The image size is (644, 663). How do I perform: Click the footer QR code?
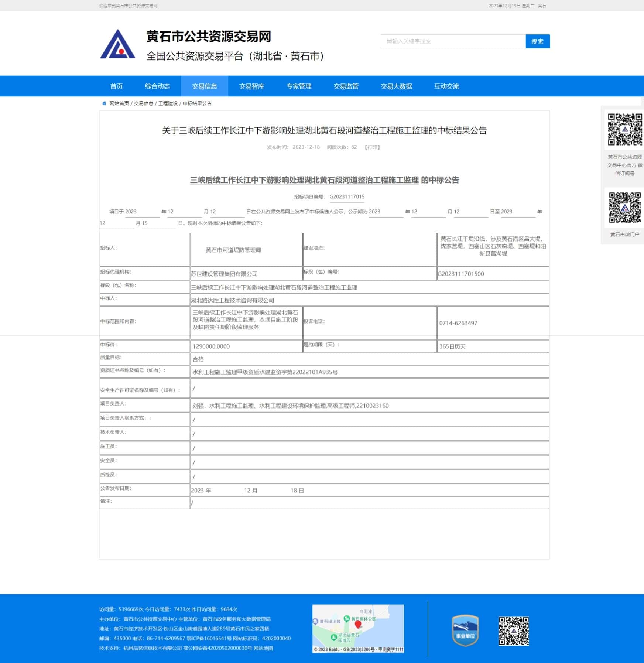coord(514,631)
